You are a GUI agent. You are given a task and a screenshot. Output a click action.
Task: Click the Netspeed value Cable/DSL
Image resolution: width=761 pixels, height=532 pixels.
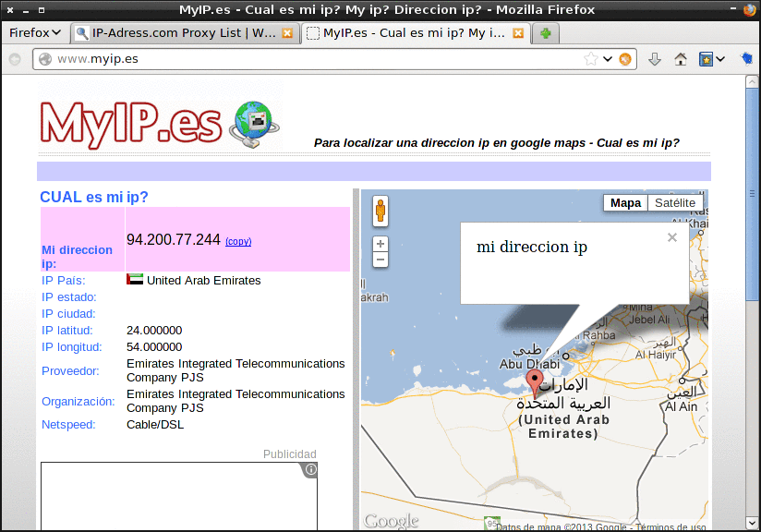155,425
